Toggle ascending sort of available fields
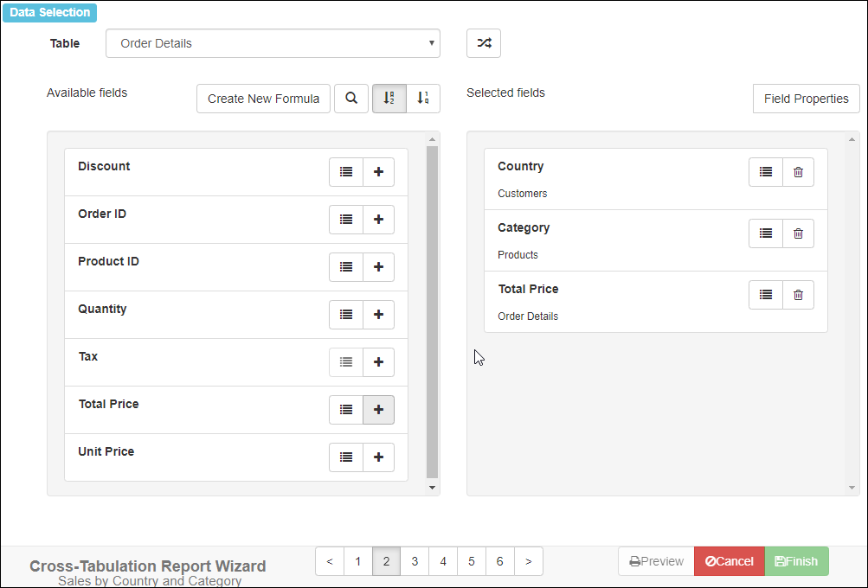Viewport: 868px width, 588px height. click(389, 99)
